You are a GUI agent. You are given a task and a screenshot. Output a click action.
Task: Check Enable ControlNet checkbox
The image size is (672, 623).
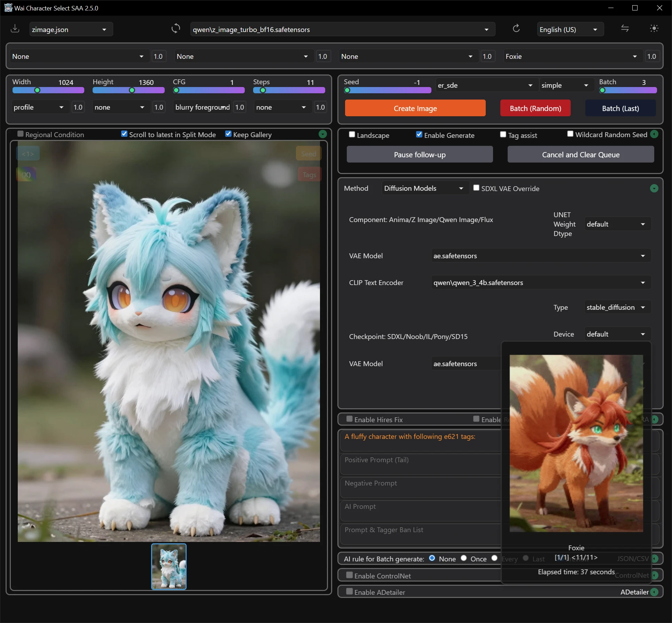(350, 575)
